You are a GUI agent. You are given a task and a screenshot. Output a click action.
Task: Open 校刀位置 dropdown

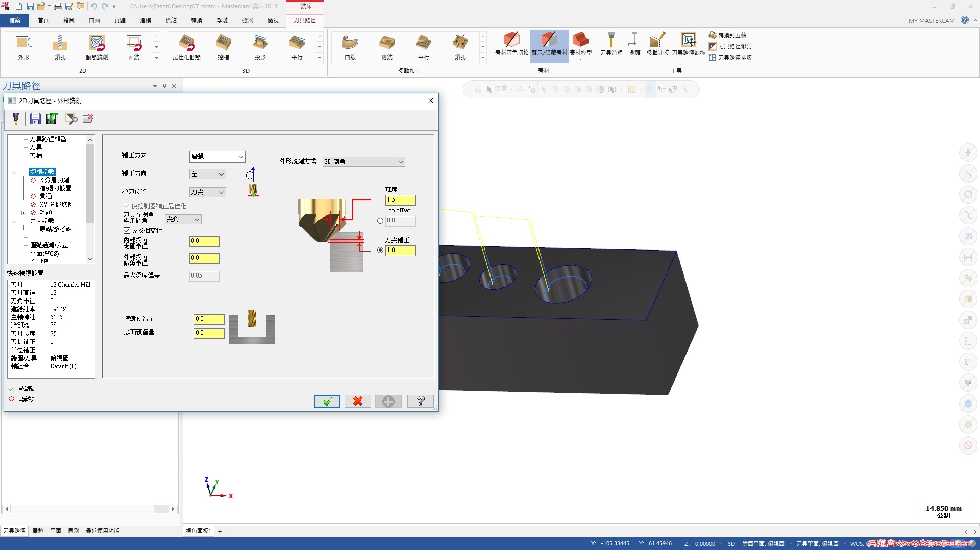click(208, 192)
